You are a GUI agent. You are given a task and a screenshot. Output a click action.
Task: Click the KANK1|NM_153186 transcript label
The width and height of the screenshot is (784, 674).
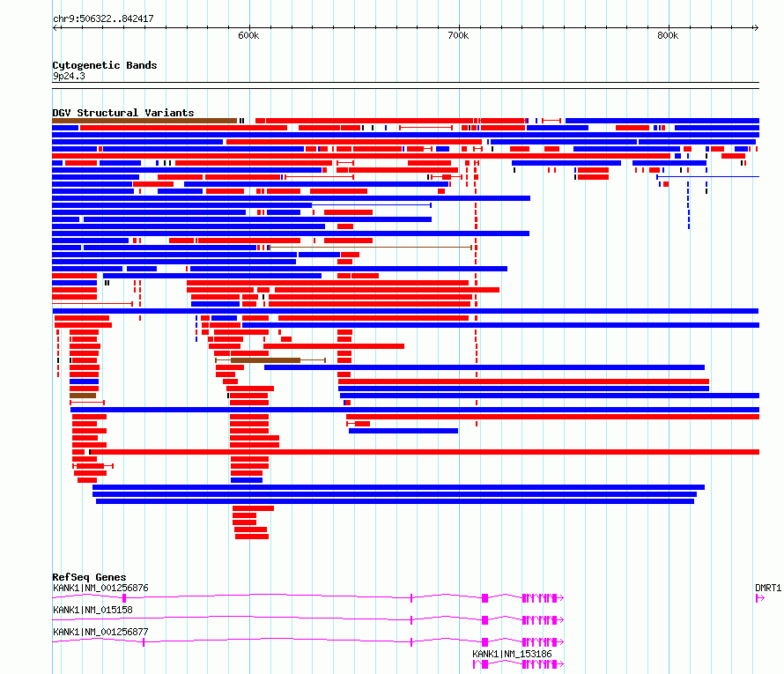pyautogui.click(x=512, y=654)
